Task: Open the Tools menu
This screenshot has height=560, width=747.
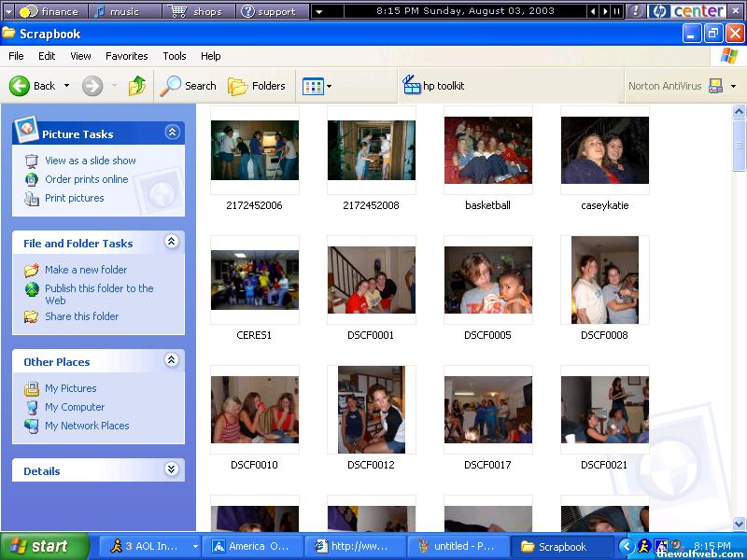Action: (175, 56)
